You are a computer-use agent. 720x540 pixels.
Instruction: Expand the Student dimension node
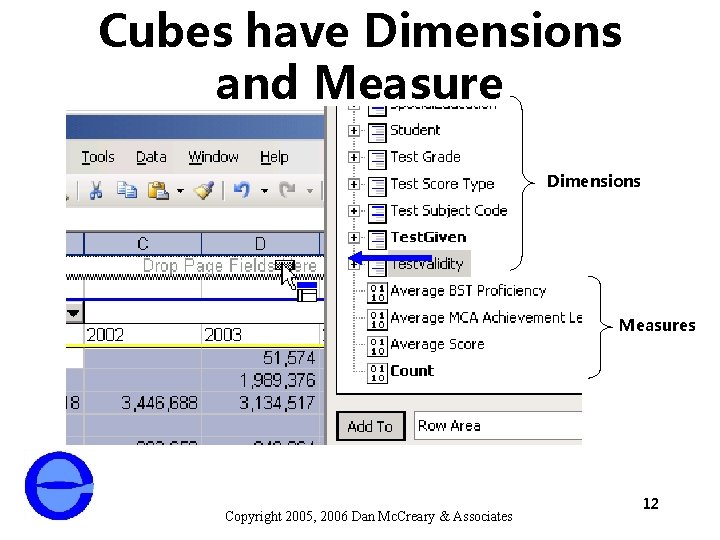point(354,130)
